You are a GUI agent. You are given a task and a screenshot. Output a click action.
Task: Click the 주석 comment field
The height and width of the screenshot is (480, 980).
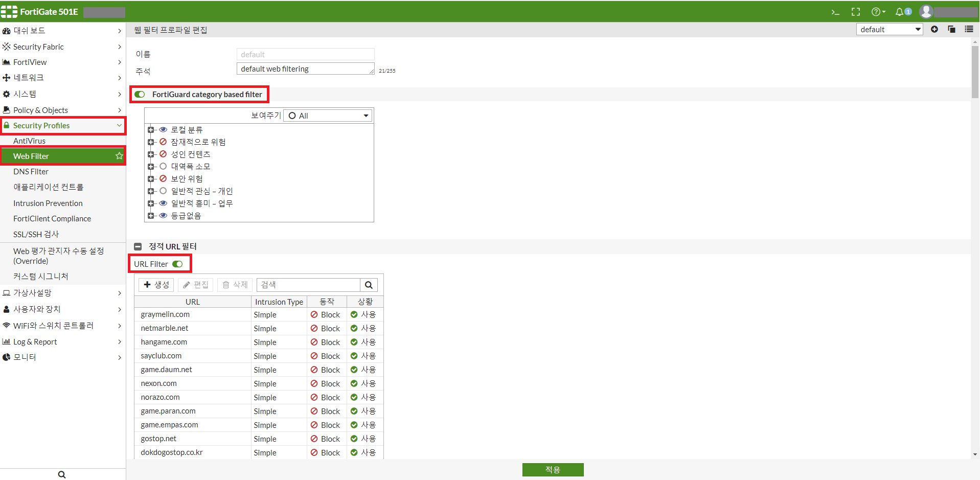click(x=306, y=68)
